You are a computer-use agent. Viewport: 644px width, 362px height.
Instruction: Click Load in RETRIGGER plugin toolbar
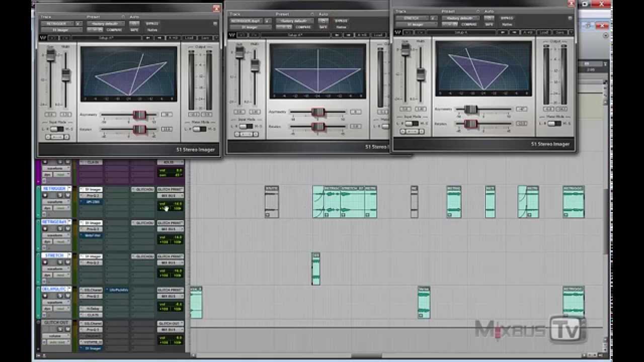(x=189, y=38)
